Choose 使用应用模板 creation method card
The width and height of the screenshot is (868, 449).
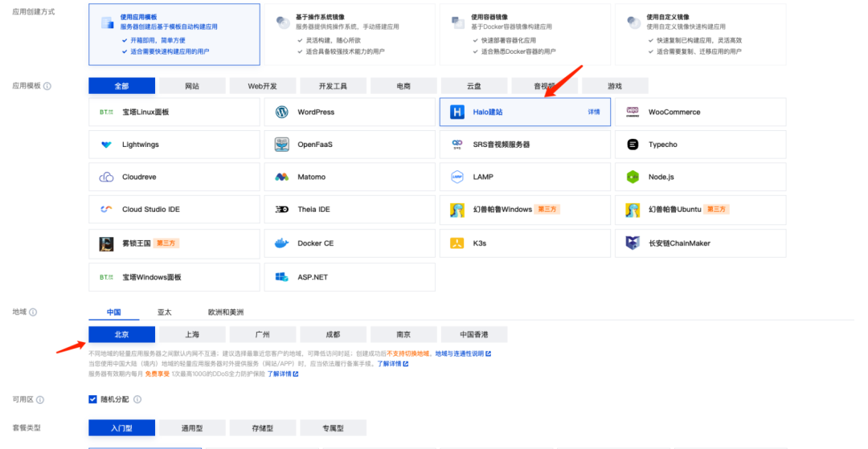point(174,35)
